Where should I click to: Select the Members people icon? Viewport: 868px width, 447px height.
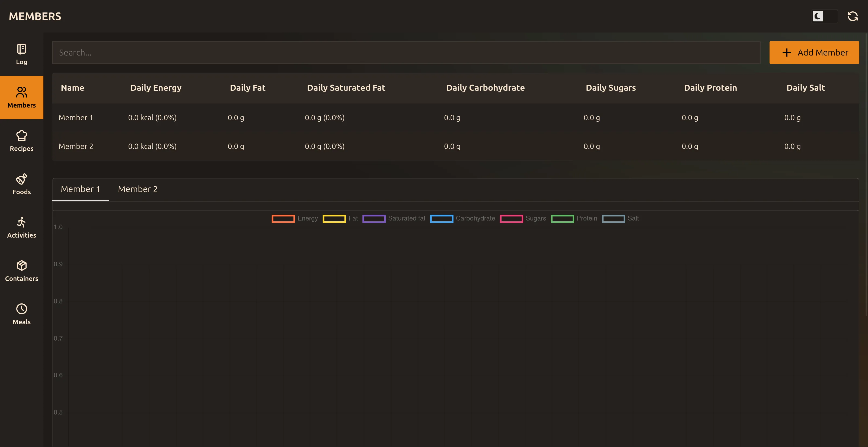22,92
